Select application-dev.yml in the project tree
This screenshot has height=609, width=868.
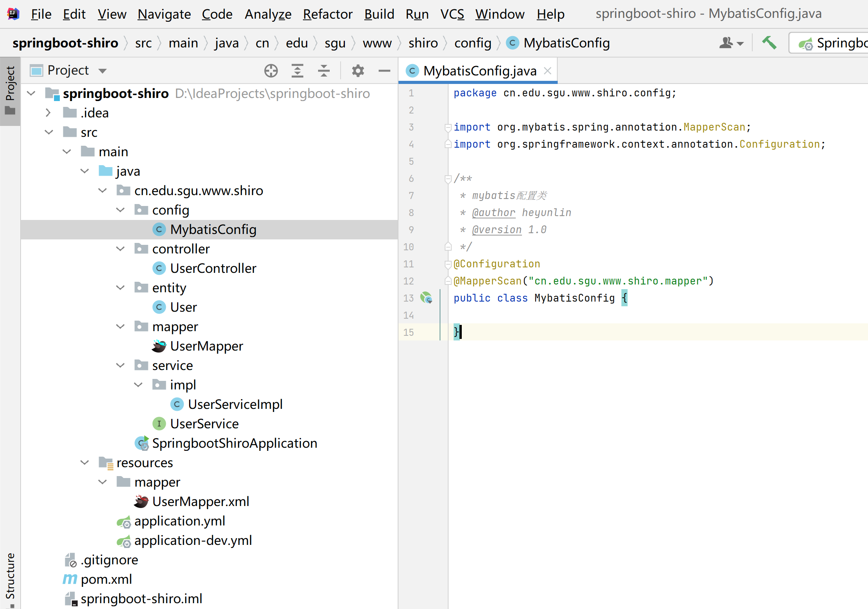coord(193,541)
